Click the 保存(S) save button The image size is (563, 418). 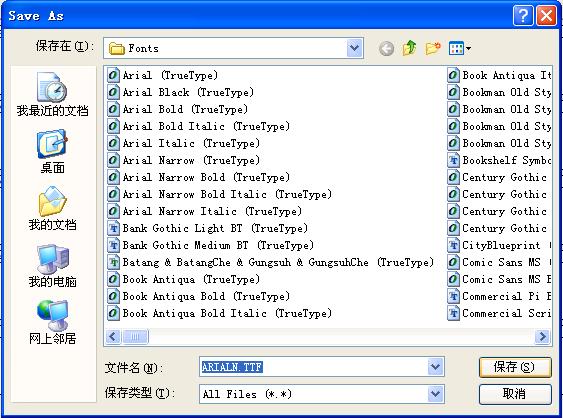point(515,367)
